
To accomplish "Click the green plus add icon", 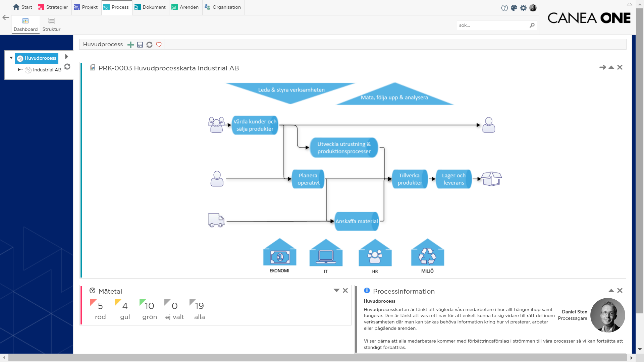I will (130, 45).
